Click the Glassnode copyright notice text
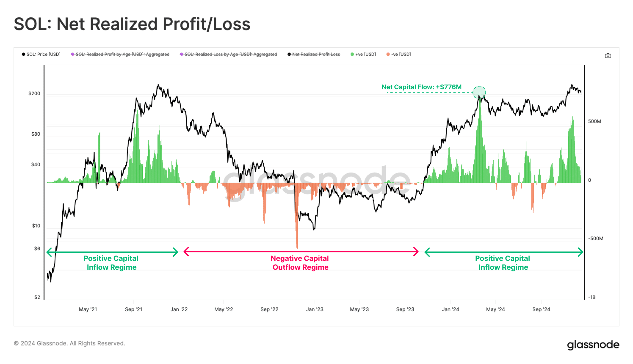This screenshot has width=633, height=364. pyautogui.click(x=69, y=343)
